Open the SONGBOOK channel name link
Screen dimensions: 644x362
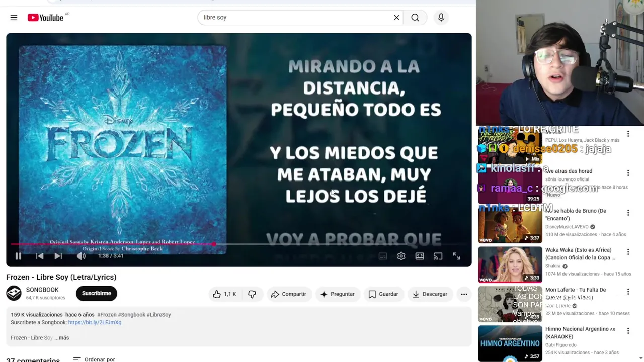pos(42,290)
